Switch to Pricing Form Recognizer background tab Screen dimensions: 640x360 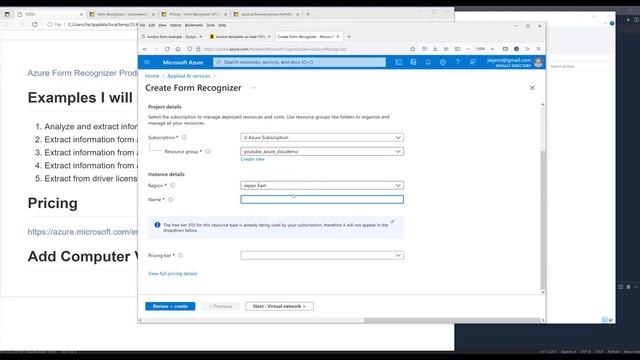(x=193, y=14)
